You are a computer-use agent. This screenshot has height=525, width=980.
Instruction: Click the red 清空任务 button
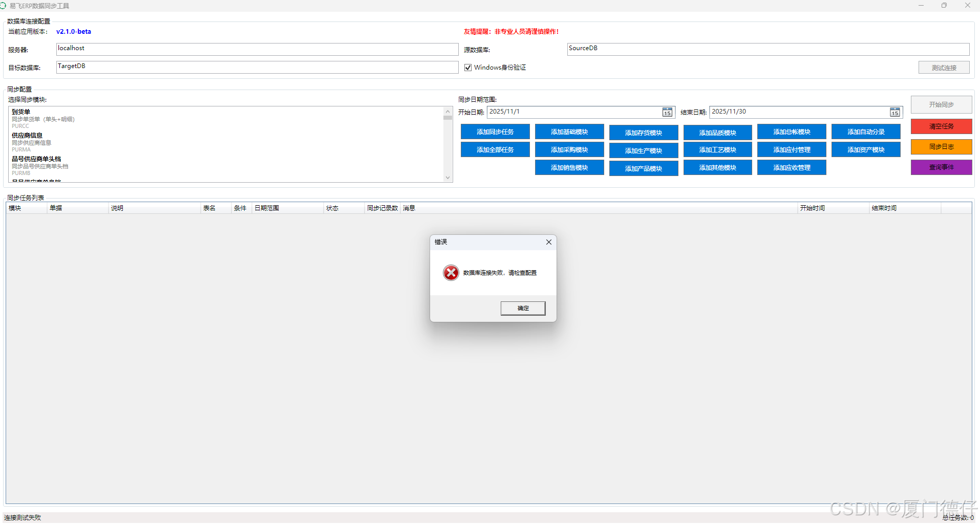pos(941,126)
